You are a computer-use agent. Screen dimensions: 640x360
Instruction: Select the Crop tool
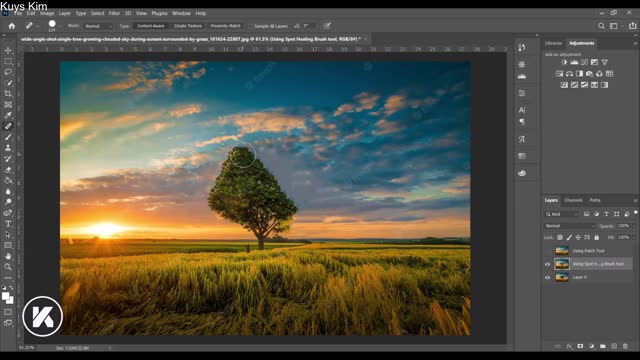coord(8,93)
